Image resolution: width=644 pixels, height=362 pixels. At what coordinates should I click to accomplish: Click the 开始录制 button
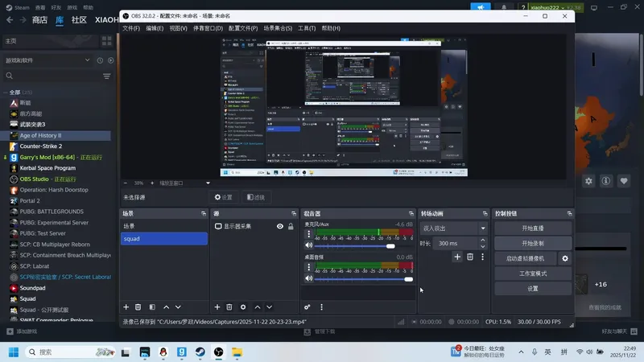coord(532,243)
